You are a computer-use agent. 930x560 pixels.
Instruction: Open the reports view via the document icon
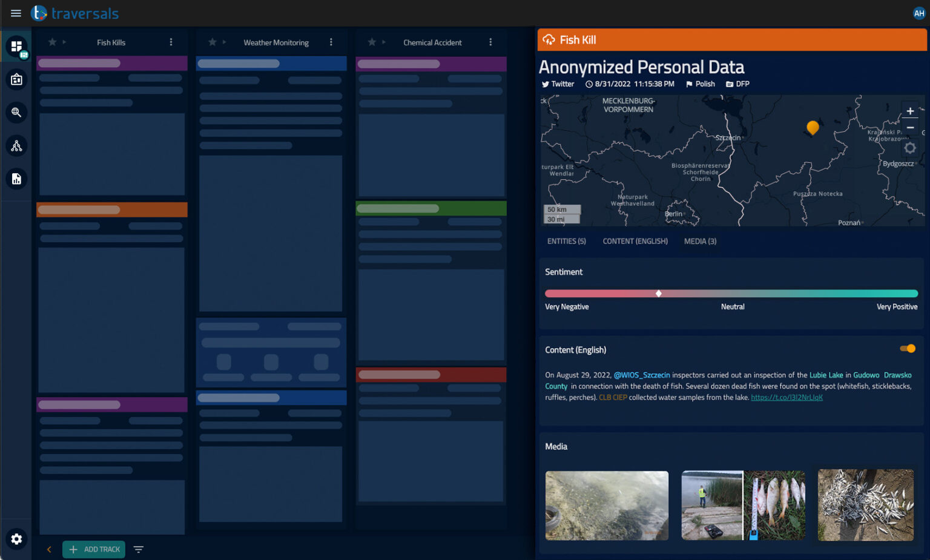pyautogui.click(x=16, y=179)
